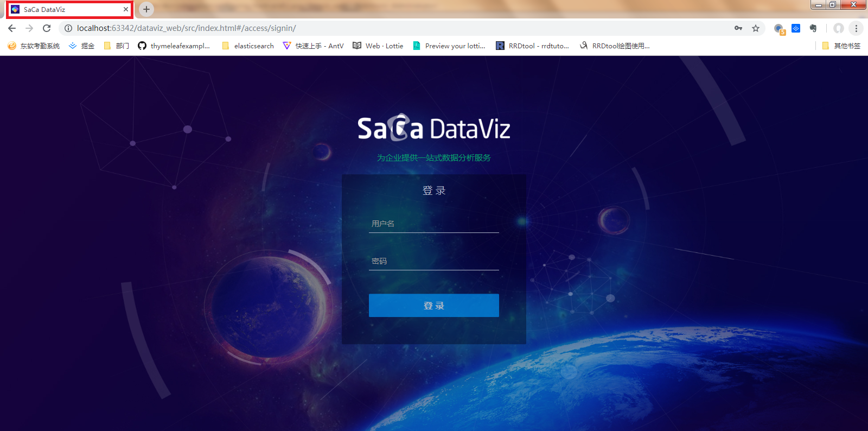Submit with the blue 登录 button
Image resolution: width=868 pixels, height=431 pixels.
pyautogui.click(x=434, y=306)
